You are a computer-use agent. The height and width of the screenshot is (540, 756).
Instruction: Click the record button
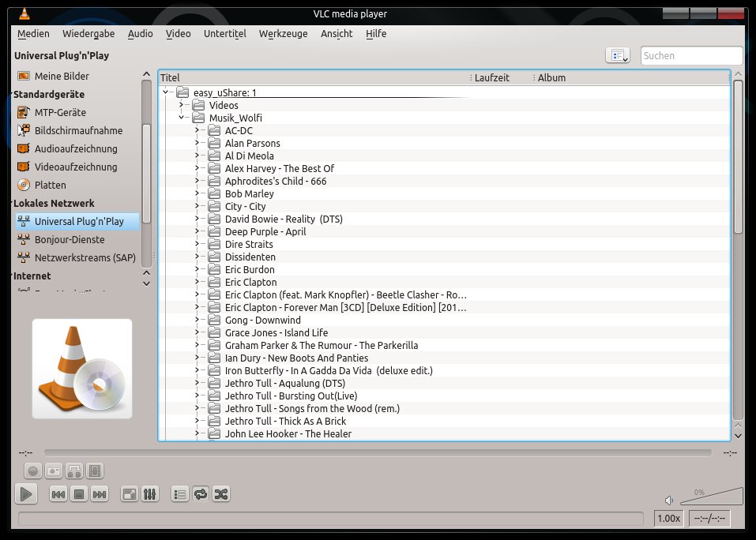click(x=33, y=471)
